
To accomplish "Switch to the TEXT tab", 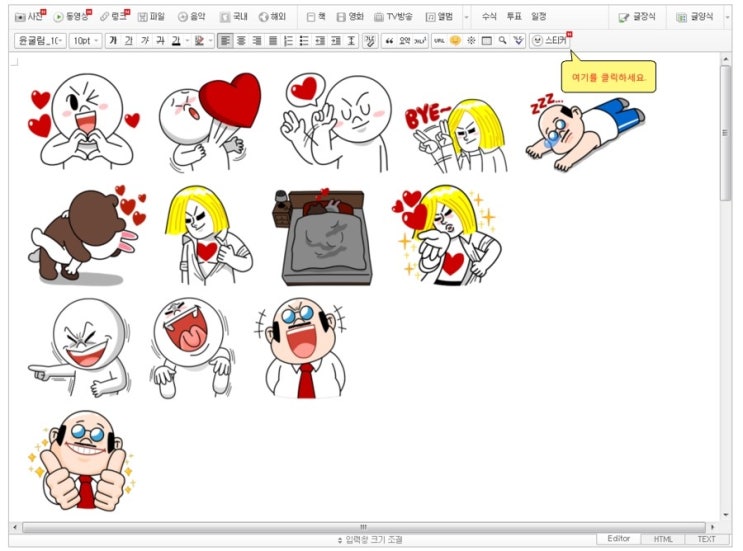I will click(x=706, y=539).
